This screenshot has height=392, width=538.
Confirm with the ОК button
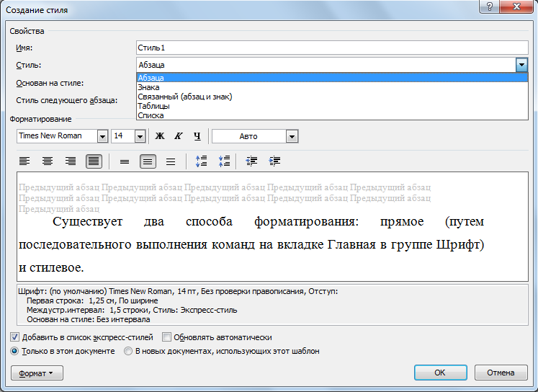(440, 373)
